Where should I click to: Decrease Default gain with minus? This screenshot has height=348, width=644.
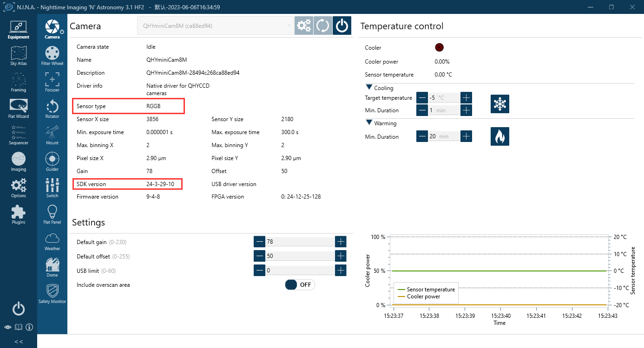pyautogui.click(x=259, y=242)
